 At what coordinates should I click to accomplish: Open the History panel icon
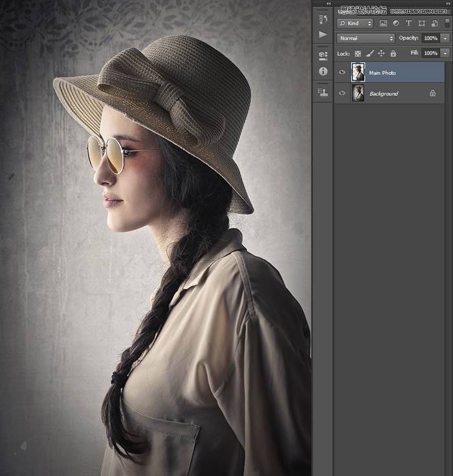click(x=323, y=19)
